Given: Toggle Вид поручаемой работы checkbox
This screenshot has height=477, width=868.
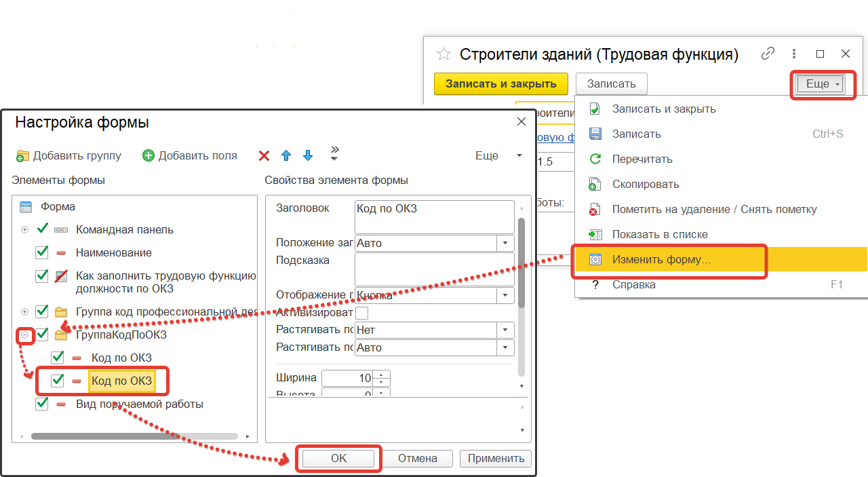Looking at the screenshot, I should click(42, 404).
